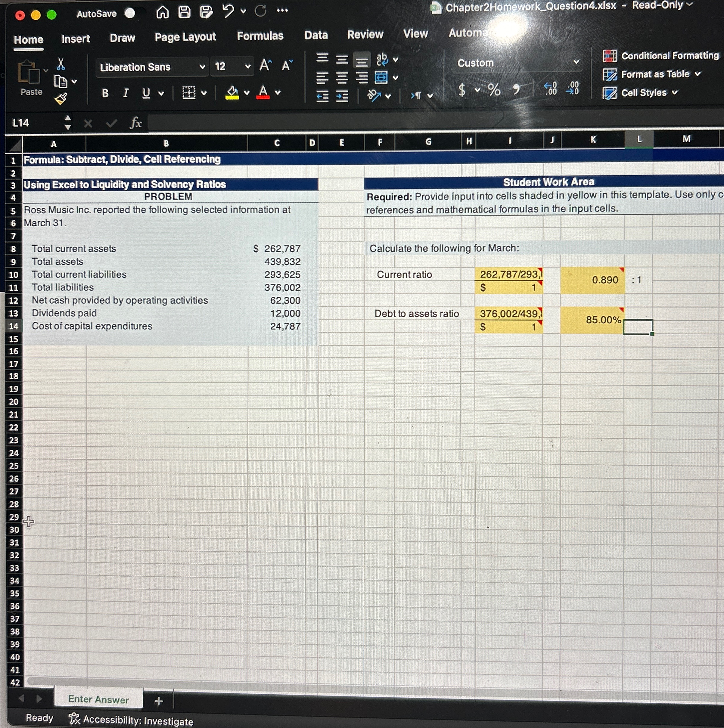Image resolution: width=724 pixels, height=728 pixels.
Task: Open the Page Layout tab
Action: [x=185, y=37]
